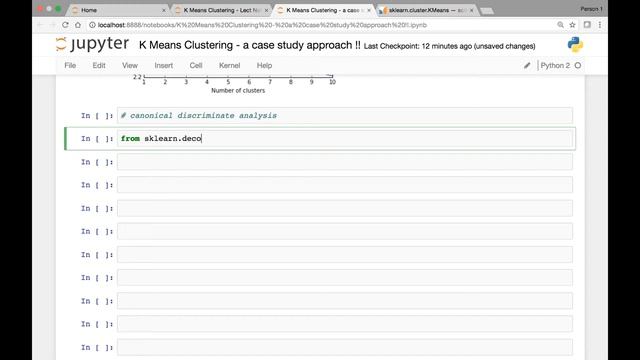Open the Help menu
The width and height of the screenshot is (640, 360).
pyautogui.click(x=264, y=65)
